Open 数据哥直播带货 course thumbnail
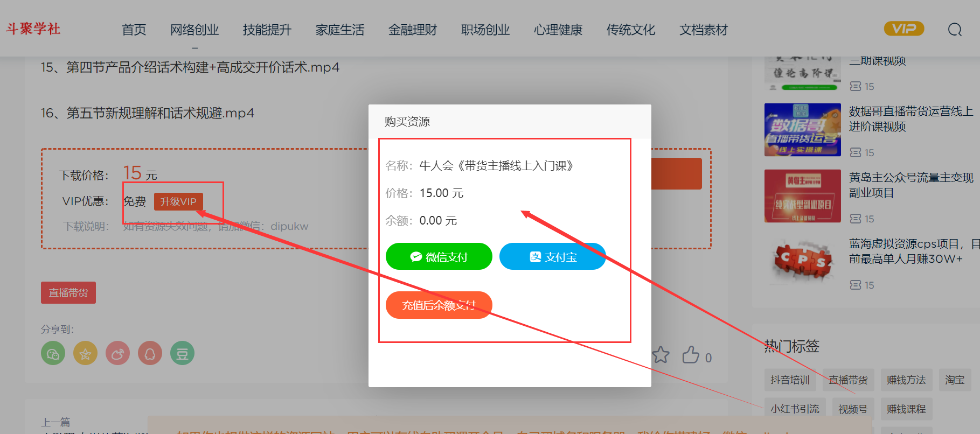Image resolution: width=980 pixels, height=434 pixels. coord(802,130)
